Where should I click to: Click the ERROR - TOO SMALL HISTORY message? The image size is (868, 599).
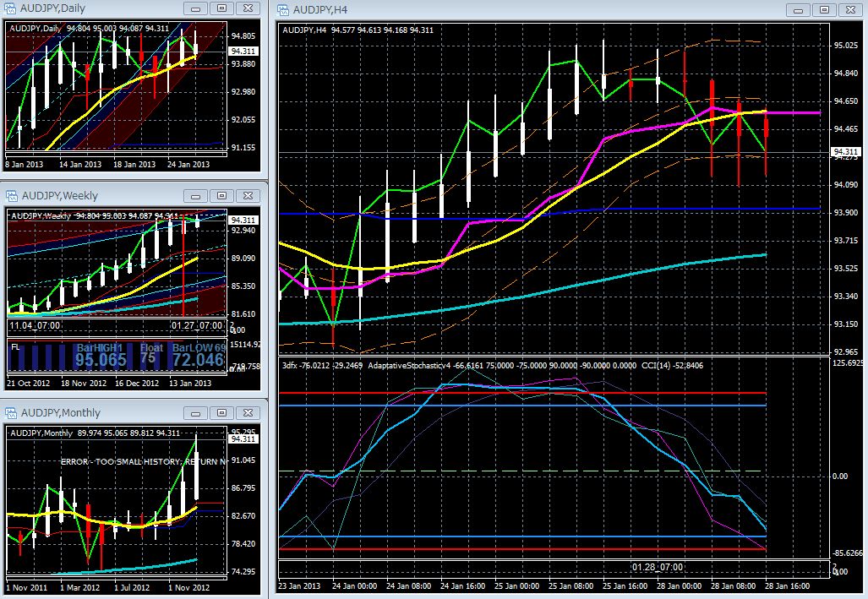point(143,461)
